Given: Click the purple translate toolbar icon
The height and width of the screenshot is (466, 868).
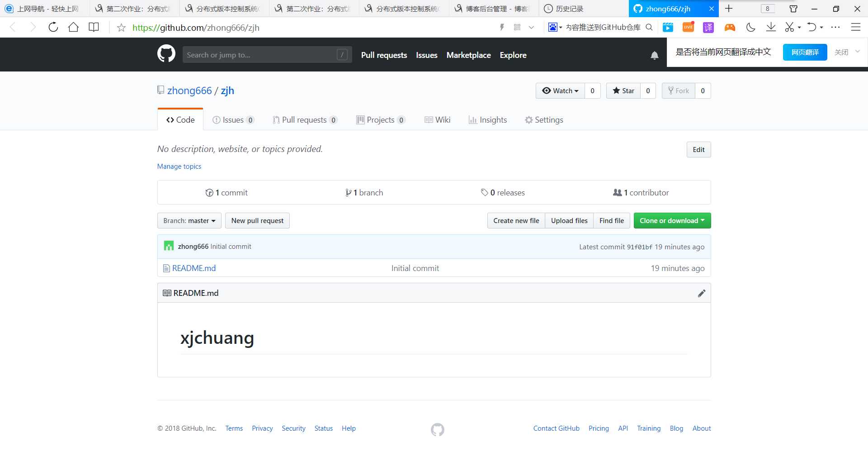Looking at the screenshot, I should (x=708, y=27).
